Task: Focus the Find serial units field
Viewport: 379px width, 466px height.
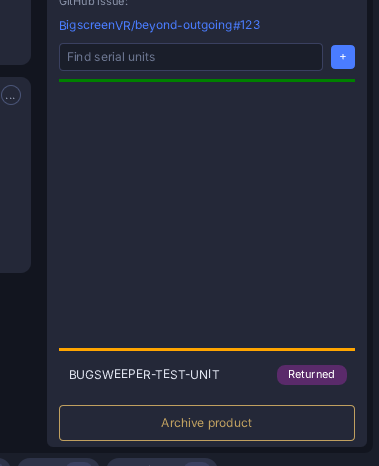Action: [x=191, y=57]
